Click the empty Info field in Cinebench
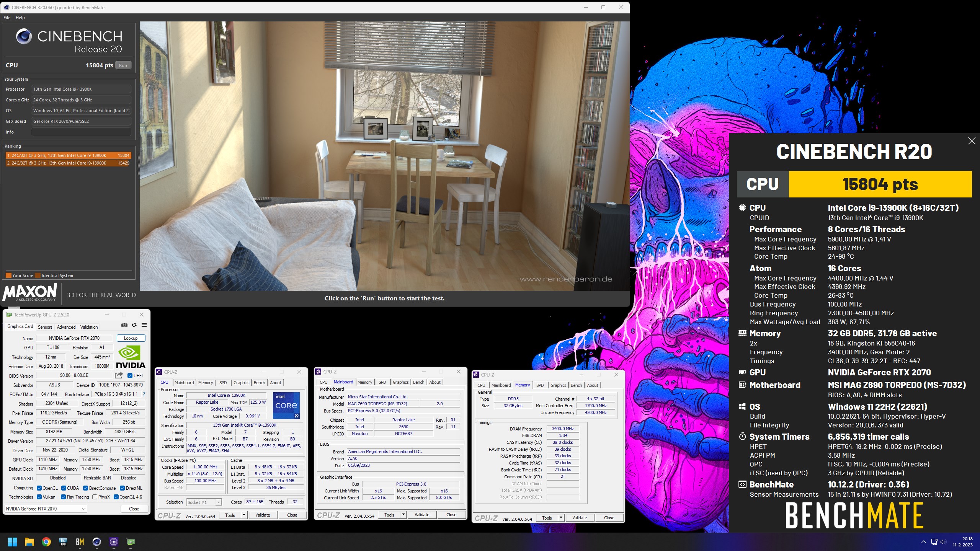This screenshot has width=980, height=551. tap(81, 132)
